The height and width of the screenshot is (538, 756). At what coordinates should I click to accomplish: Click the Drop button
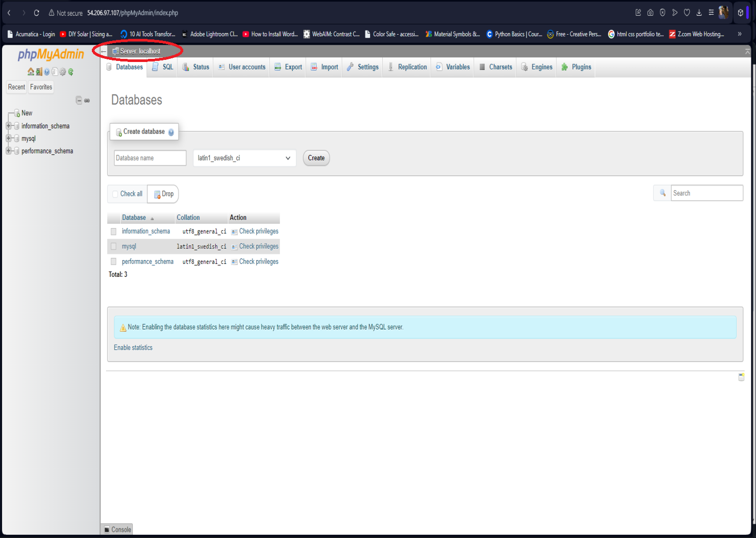pyautogui.click(x=163, y=194)
